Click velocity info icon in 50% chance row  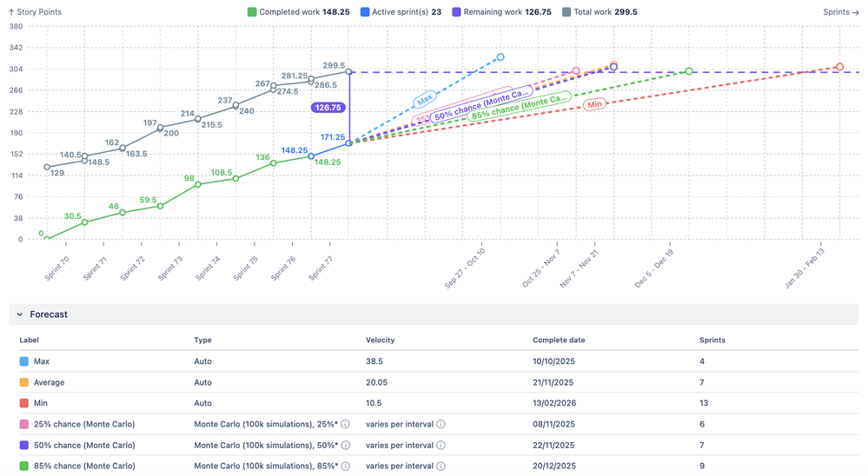point(441,446)
